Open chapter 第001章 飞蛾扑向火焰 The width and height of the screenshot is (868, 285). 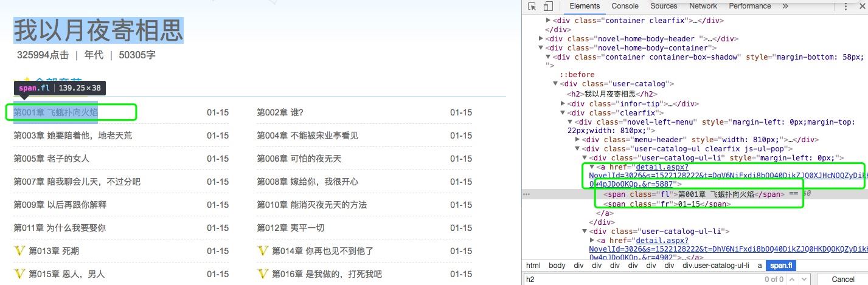tap(56, 112)
